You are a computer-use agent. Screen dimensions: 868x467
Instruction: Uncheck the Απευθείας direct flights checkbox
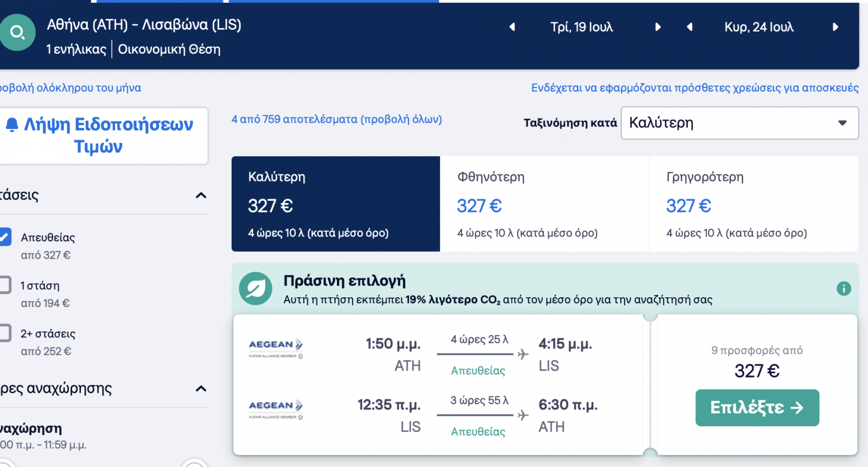(x=5, y=237)
